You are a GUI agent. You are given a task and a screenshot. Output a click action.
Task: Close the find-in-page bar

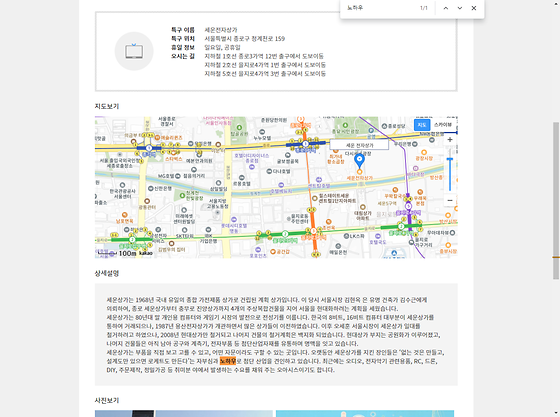(x=474, y=8)
